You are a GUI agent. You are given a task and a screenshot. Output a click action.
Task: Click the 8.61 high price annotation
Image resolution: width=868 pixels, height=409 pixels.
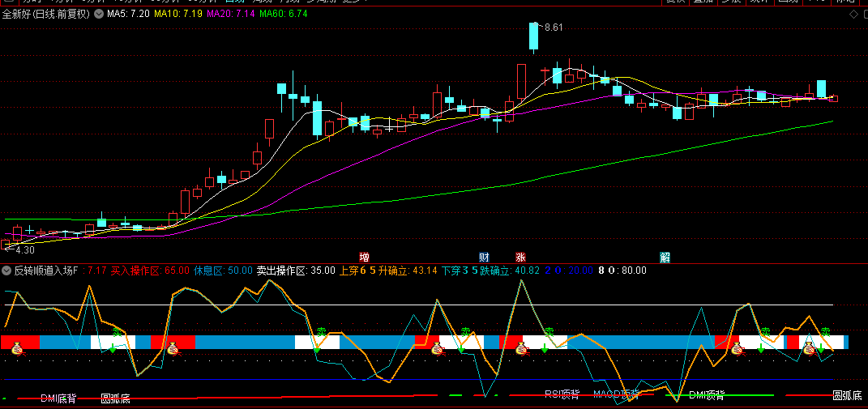click(554, 28)
